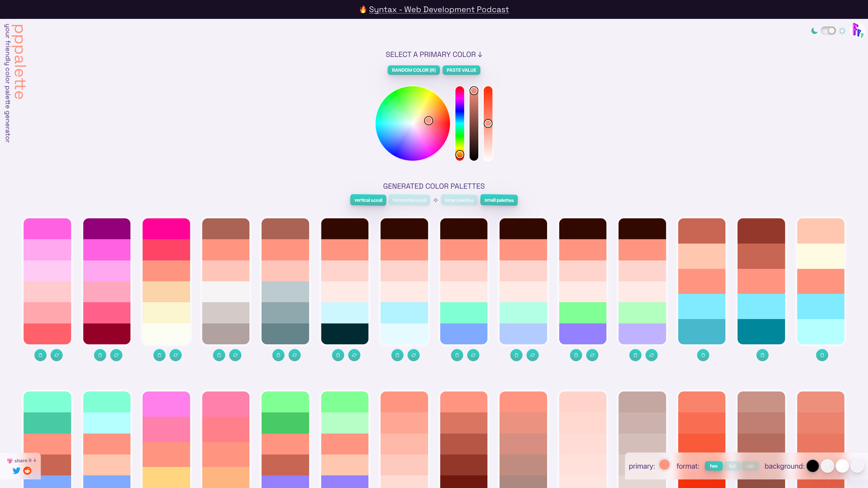This screenshot has width=868, height=488.
Task: Select the rgb color format
Action: coord(750,466)
